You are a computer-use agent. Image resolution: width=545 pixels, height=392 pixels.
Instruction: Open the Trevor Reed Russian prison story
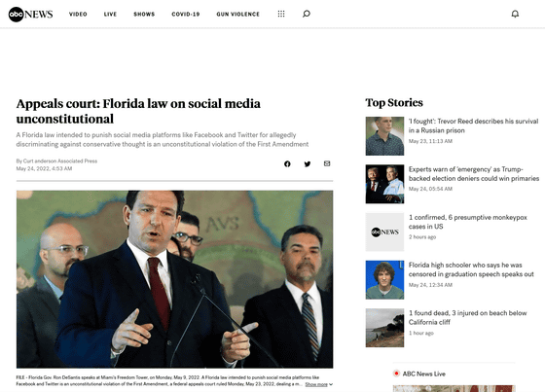(x=473, y=125)
